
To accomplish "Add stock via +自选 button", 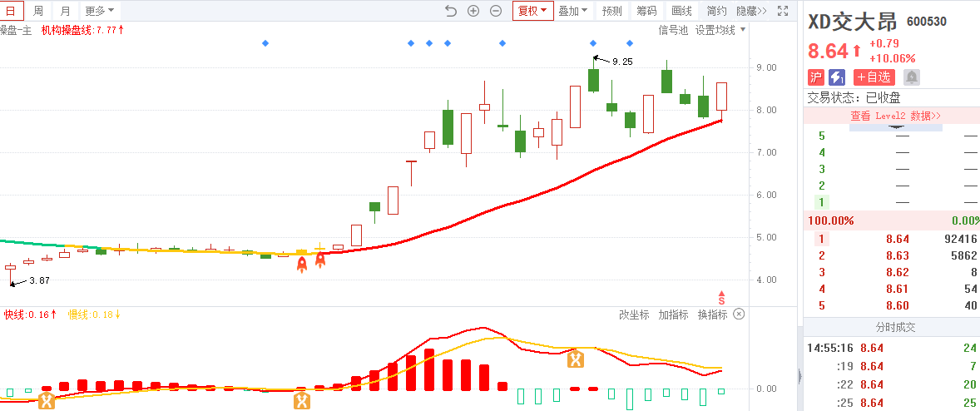I will pos(874,77).
